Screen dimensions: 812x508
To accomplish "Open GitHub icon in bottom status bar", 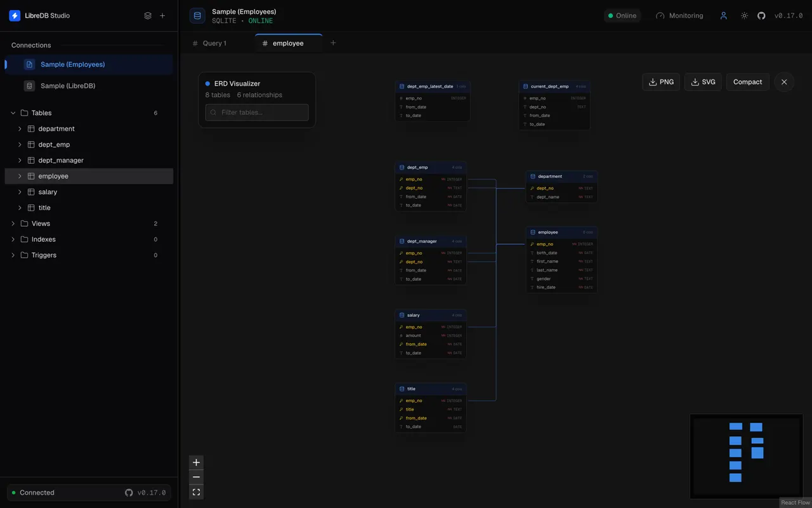I will coord(129,493).
